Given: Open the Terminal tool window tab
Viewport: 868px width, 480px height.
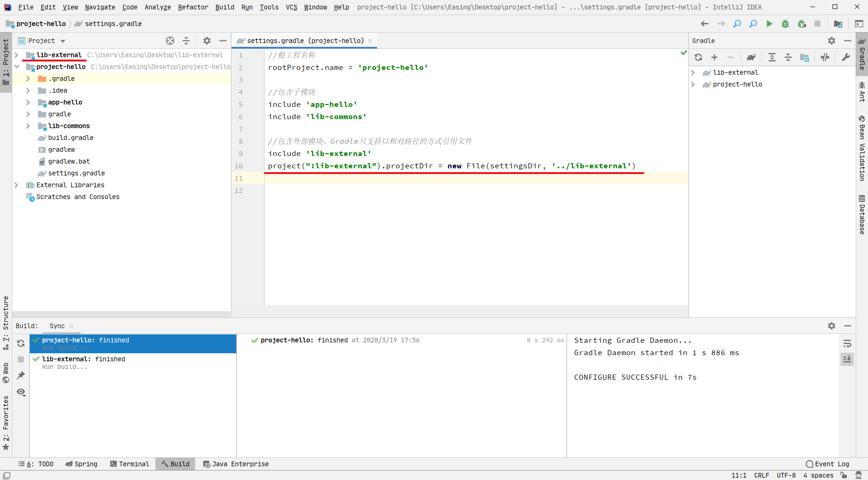Looking at the screenshot, I should click(x=129, y=464).
